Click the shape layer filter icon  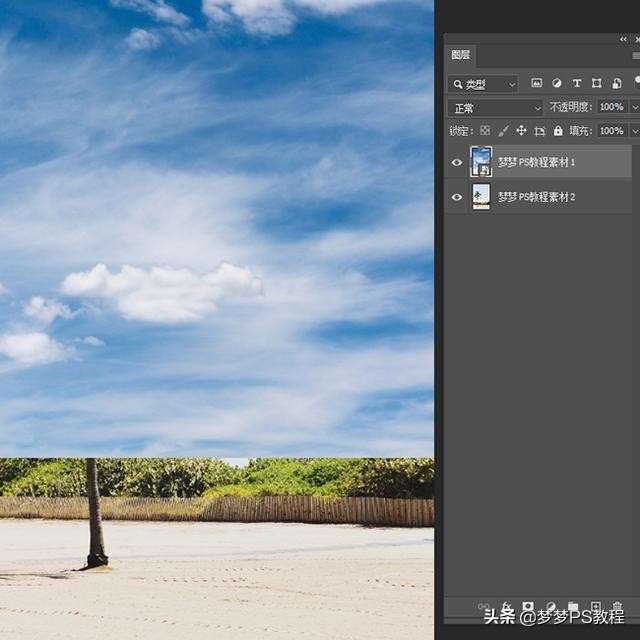[597, 84]
